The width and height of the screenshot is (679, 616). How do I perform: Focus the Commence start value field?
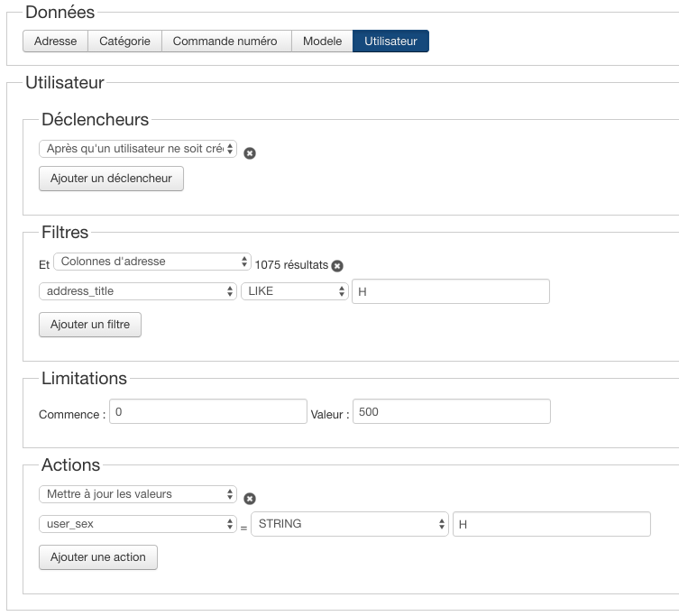tap(208, 411)
